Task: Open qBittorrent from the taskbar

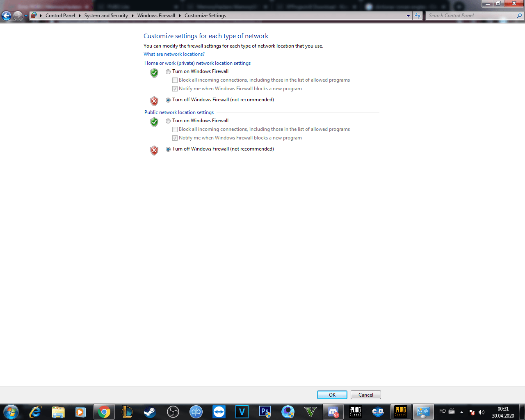Action: pos(196,412)
